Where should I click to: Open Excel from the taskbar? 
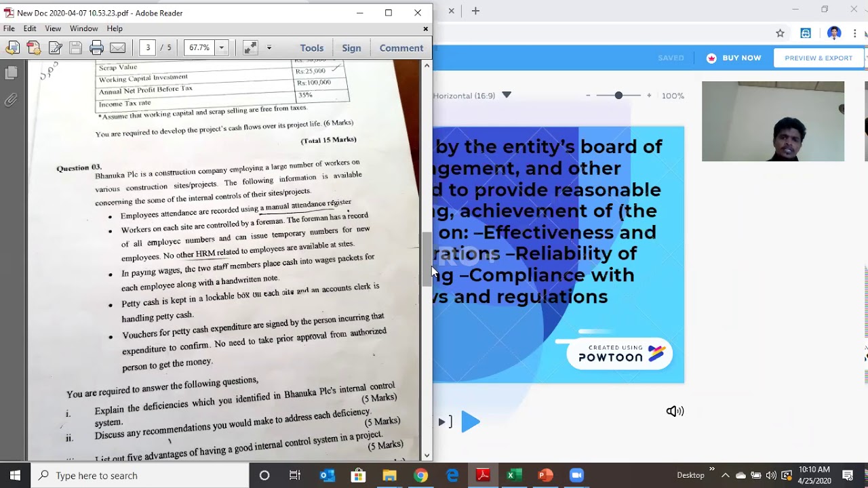pyautogui.click(x=515, y=475)
